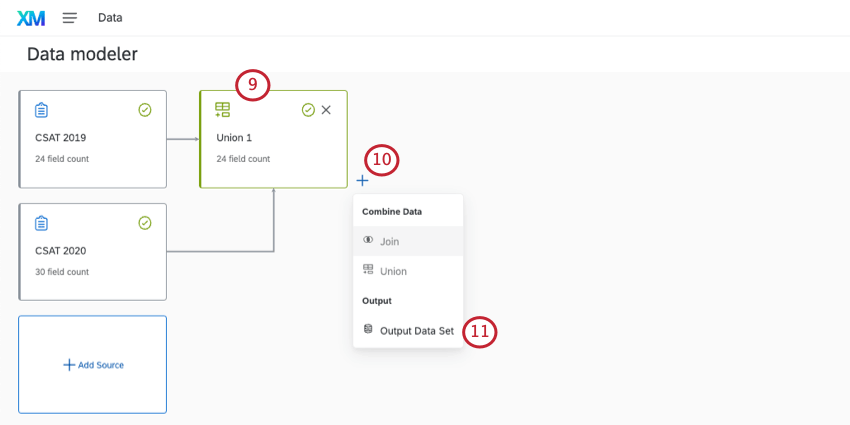
Task: Click the CSAT 2019 survey source icon
Action: click(42, 110)
